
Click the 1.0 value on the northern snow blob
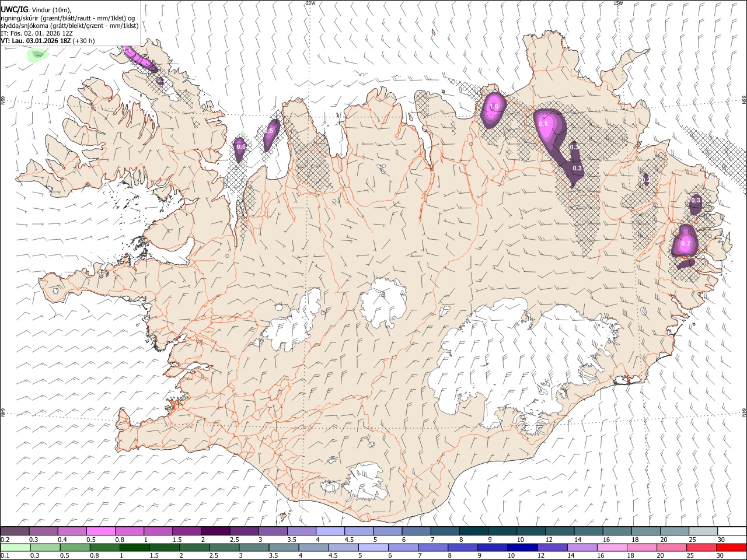494,107
